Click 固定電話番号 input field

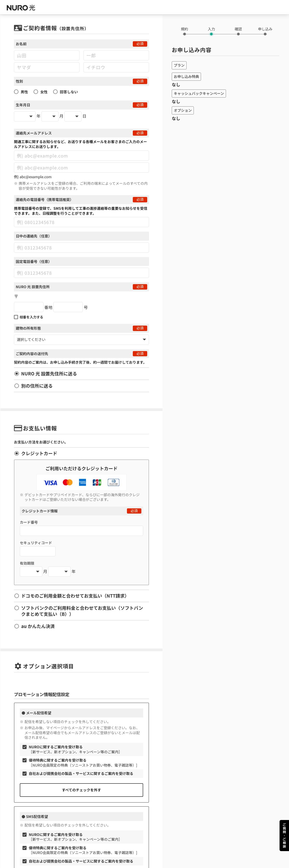pos(81,273)
